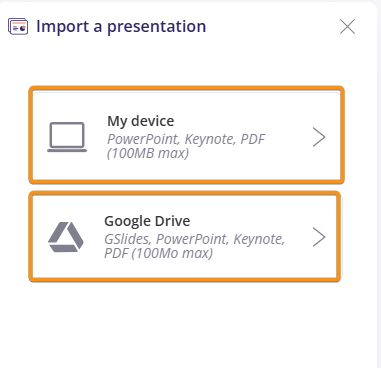Click the word 'presentation' in the title
The width and height of the screenshot is (381, 368).
157,27
